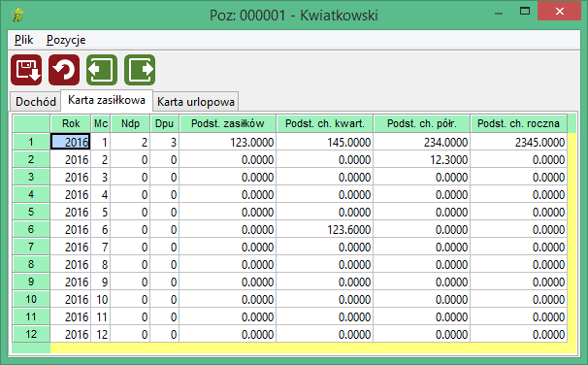The height and width of the screenshot is (365, 588).
Task: Click the Ndp column header
Action: 130,123
